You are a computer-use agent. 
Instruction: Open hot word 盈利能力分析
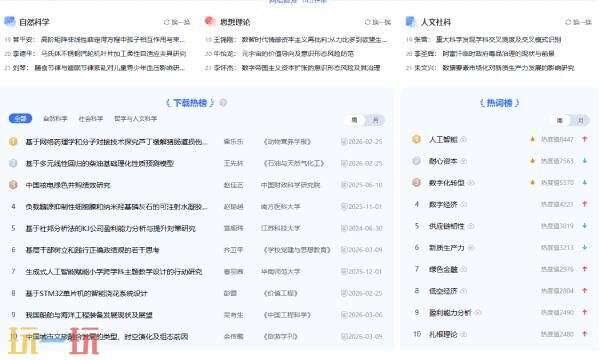450,313
